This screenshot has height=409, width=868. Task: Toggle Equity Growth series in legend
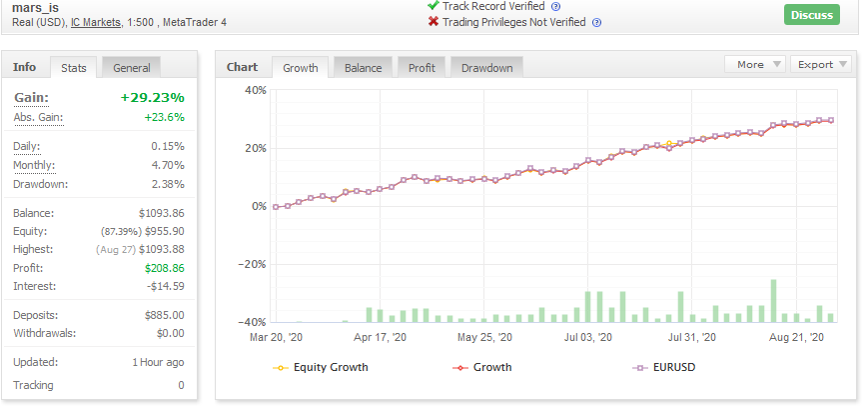pyautogui.click(x=321, y=367)
